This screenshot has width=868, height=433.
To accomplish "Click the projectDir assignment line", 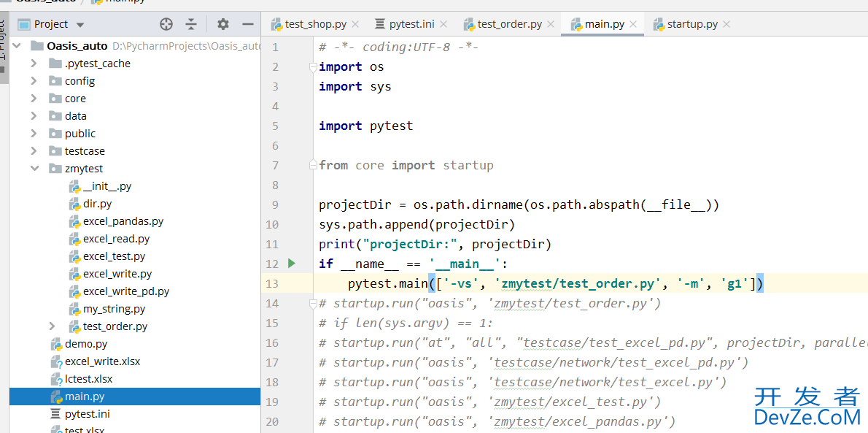I will point(519,205).
